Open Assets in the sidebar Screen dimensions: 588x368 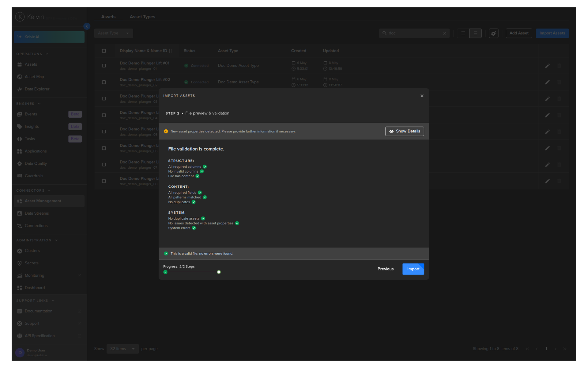point(31,64)
